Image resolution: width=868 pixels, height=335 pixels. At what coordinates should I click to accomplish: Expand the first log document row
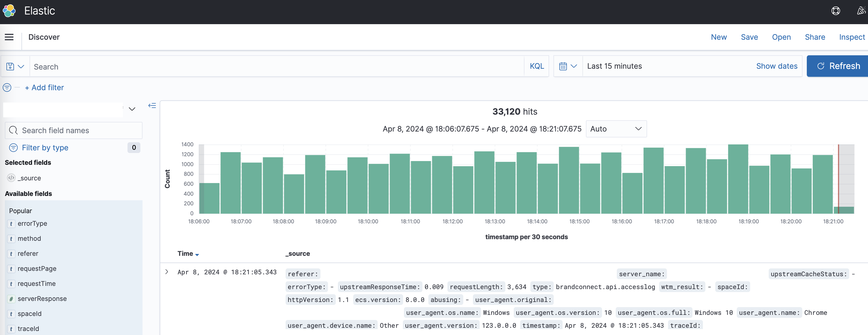click(166, 272)
